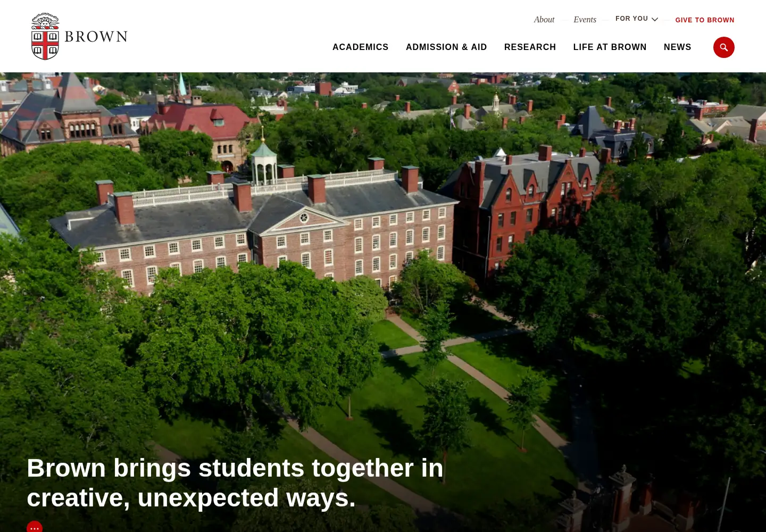Click the red ellipsis button below headline

pos(35,527)
